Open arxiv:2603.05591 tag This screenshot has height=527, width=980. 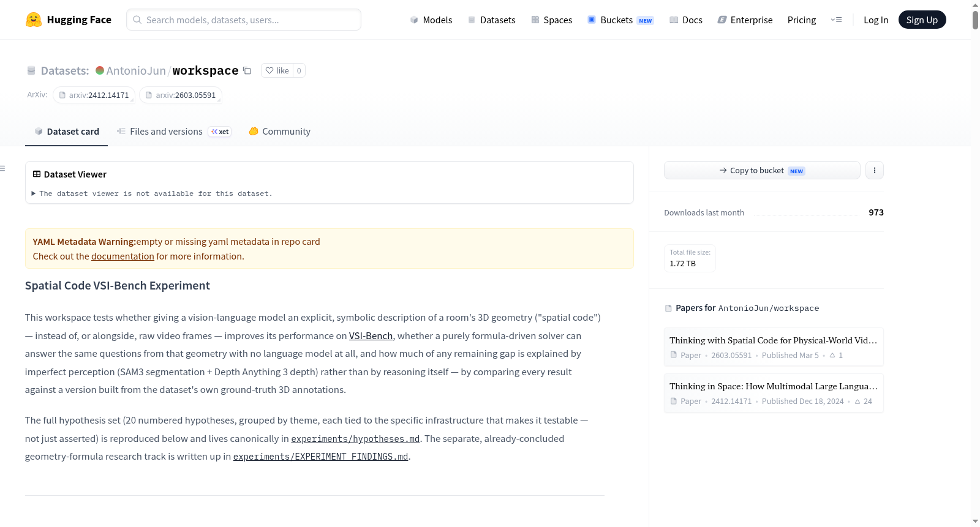tap(181, 95)
